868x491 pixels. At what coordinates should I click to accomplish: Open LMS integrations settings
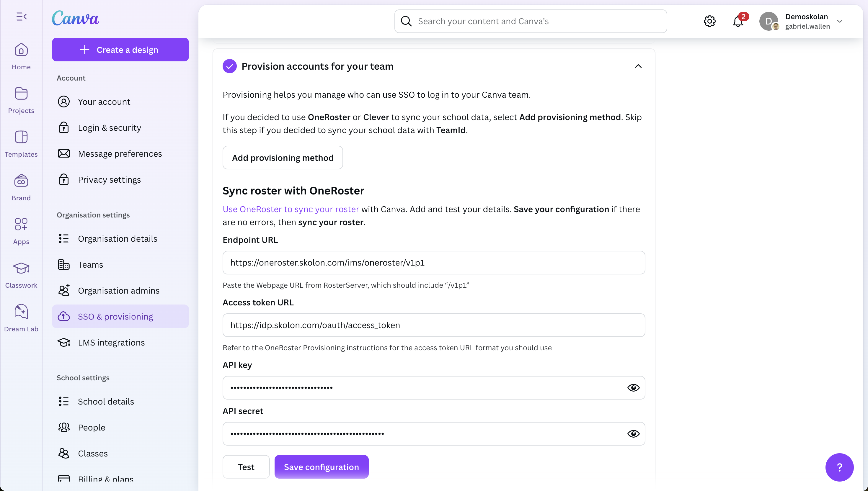pos(111,343)
